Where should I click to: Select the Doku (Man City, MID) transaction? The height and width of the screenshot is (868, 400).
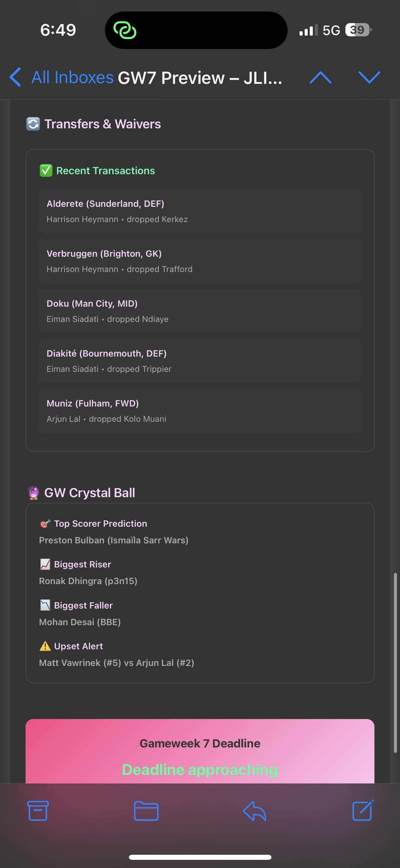coord(199,311)
